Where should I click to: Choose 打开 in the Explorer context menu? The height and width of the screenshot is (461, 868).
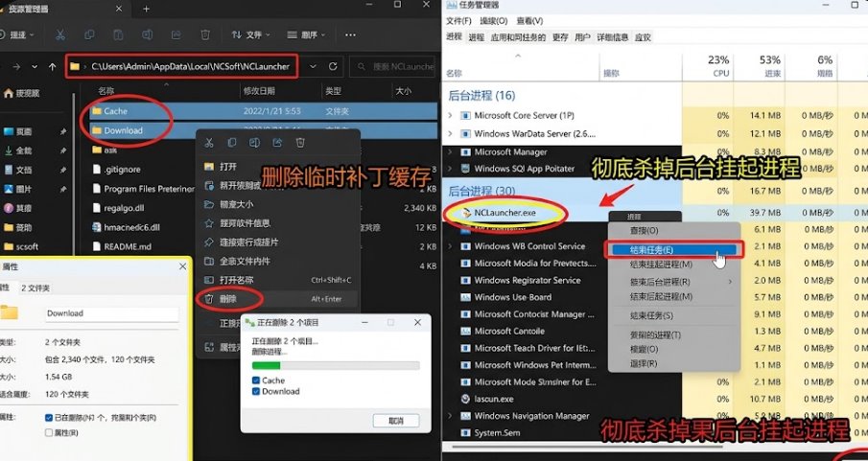click(x=228, y=167)
